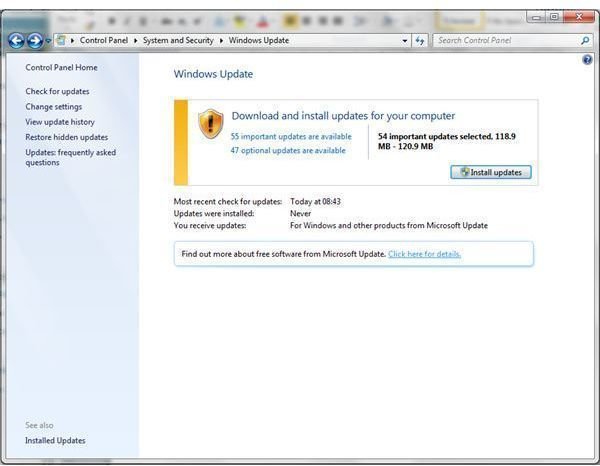
Task: Close the Windows Update window
Action: tap(579, 17)
